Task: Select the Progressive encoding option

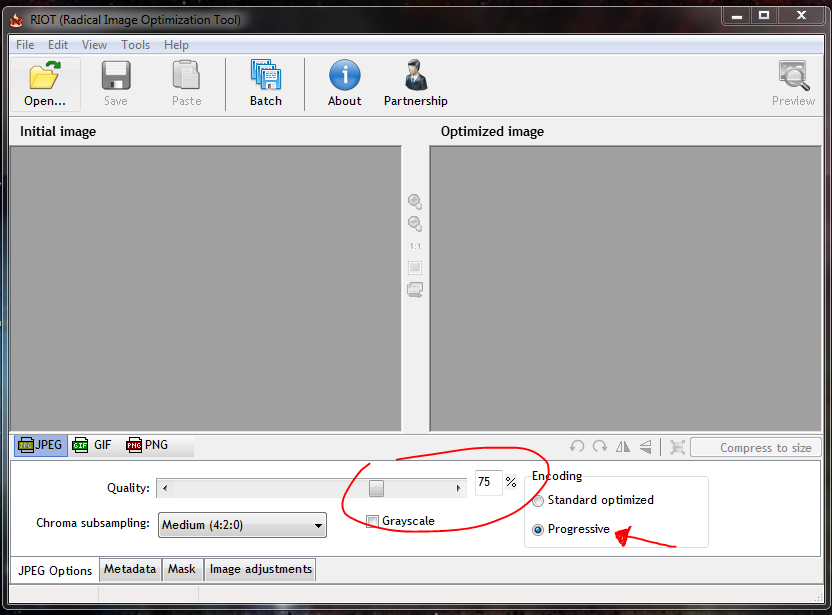Action: point(539,529)
